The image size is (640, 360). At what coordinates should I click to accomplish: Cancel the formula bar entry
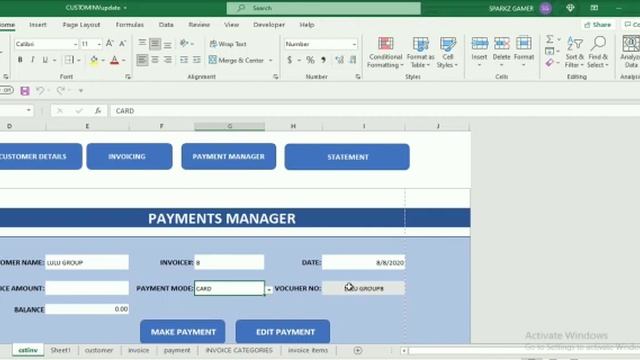pyautogui.click(x=60, y=111)
